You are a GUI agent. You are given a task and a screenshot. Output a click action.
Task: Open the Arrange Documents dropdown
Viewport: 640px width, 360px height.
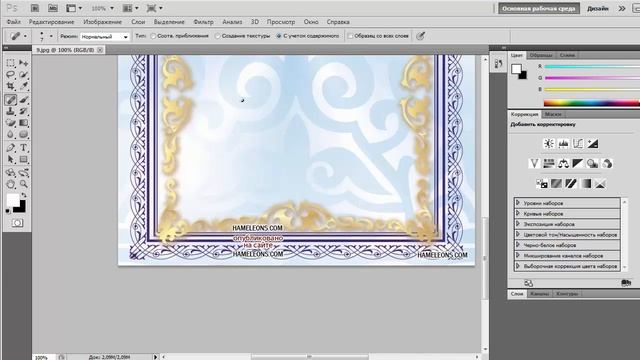pos(131,8)
